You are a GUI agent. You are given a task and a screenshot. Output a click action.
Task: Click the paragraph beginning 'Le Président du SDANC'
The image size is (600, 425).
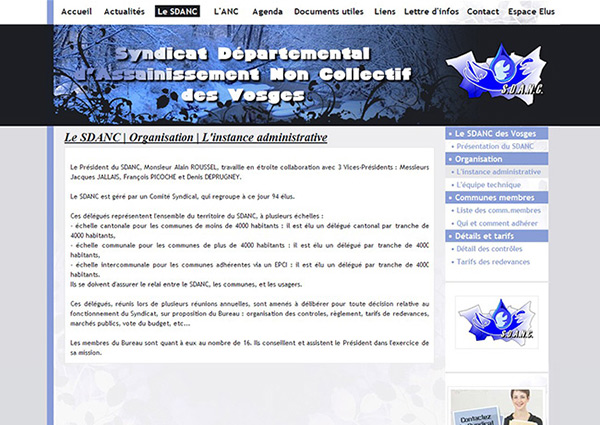249,172
